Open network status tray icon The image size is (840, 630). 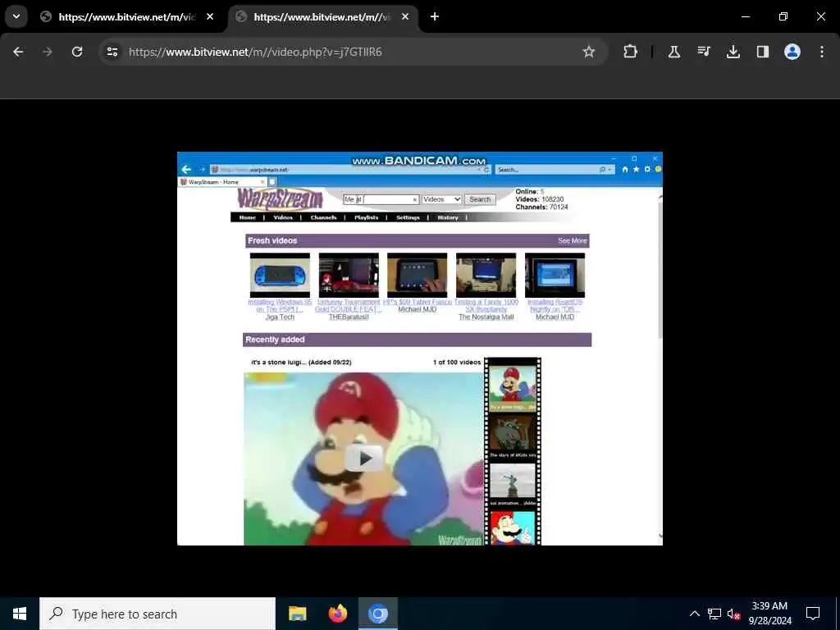pos(714,614)
